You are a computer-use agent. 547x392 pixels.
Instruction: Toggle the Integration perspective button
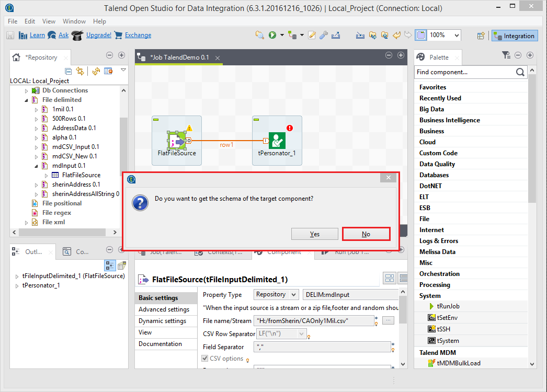pyautogui.click(x=515, y=36)
